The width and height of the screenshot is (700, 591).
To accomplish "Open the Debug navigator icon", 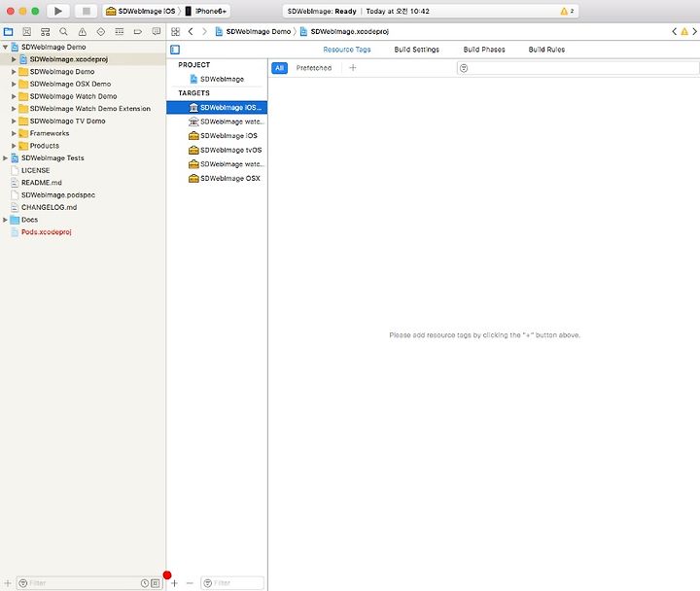I will tap(120, 32).
